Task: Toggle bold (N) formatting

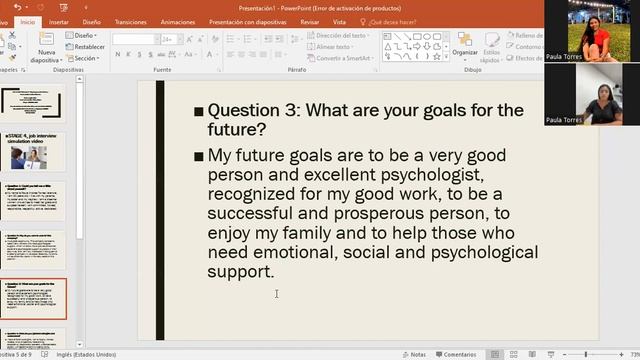Action: point(118,54)
